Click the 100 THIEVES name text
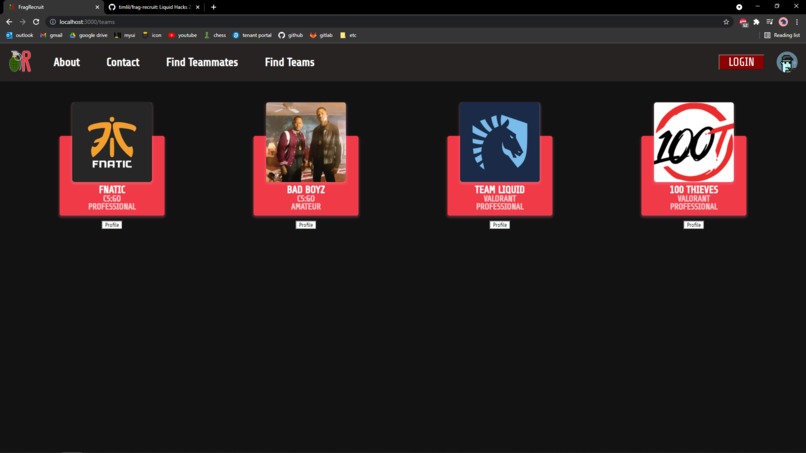 coord(694,190)
